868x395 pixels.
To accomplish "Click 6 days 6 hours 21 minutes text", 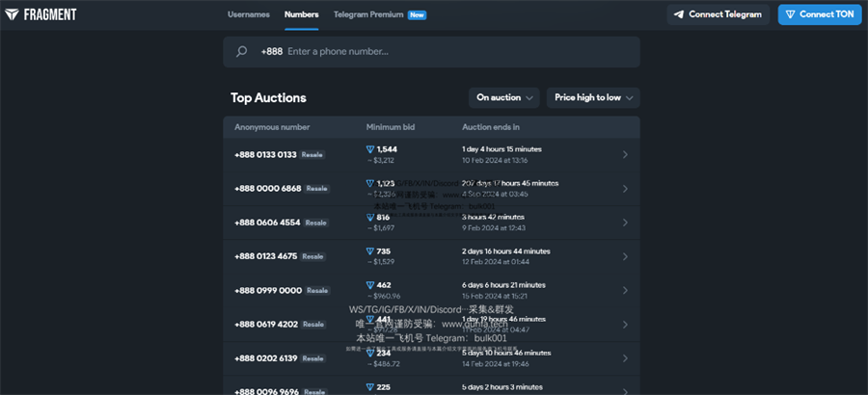I will point(503,285).
